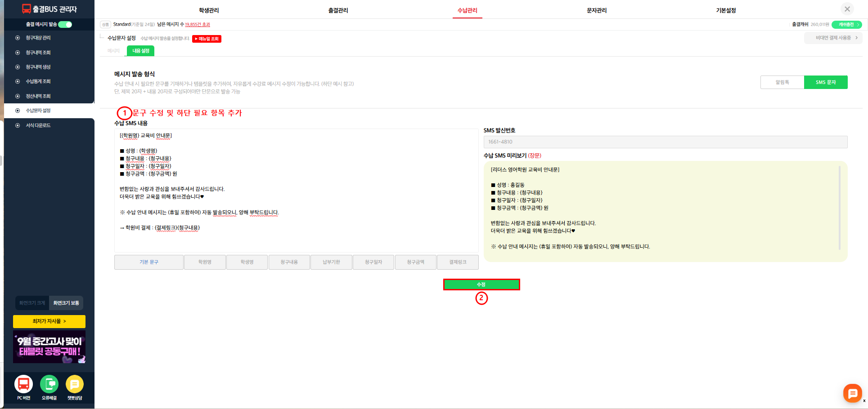Click the red 매뉴얼 조회 play button
The height and width of the screenshot is (409, 868).
[207, 39]
